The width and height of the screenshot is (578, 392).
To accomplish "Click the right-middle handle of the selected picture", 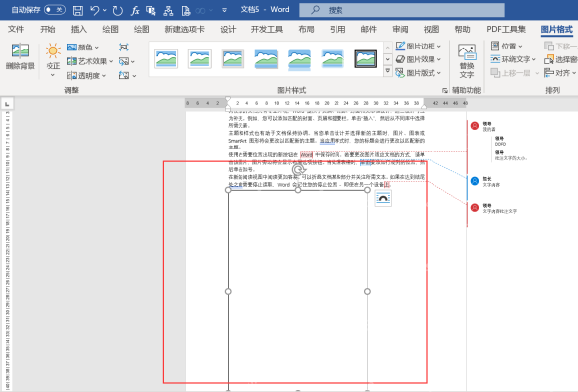I will pos(367,291).
